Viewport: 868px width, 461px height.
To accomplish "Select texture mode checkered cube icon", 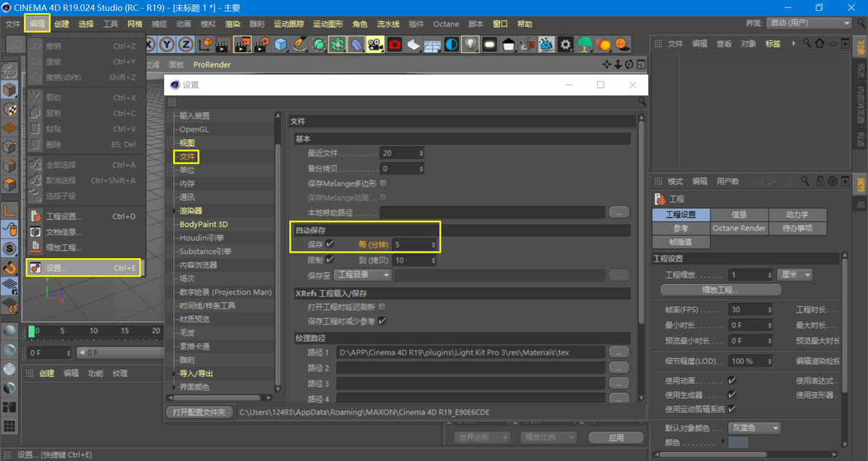I will [x=9, y=109].
